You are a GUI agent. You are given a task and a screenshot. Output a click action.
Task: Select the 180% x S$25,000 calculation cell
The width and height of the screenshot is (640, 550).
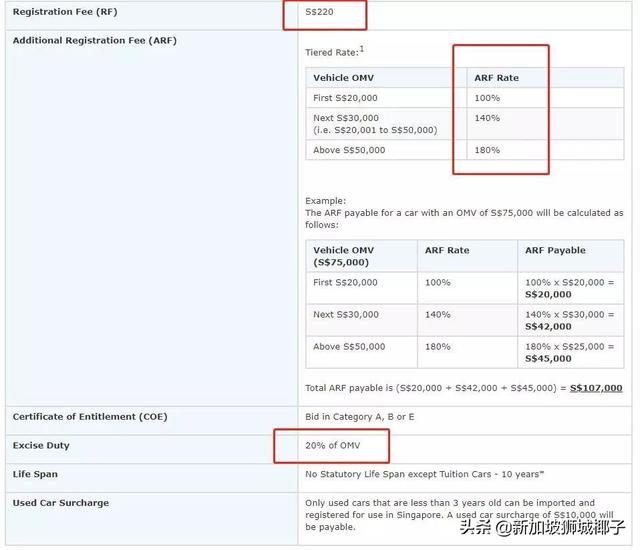coord(569,352)
